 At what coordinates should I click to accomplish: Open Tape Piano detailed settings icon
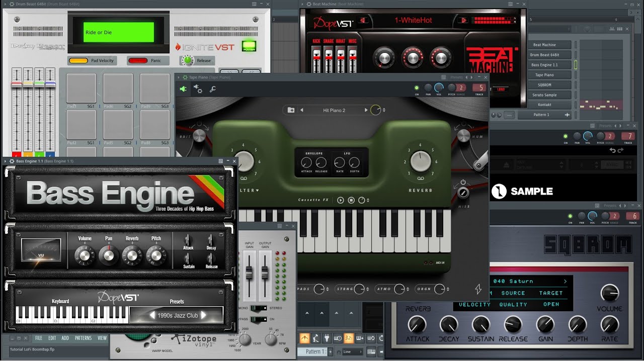click(198, 89)
